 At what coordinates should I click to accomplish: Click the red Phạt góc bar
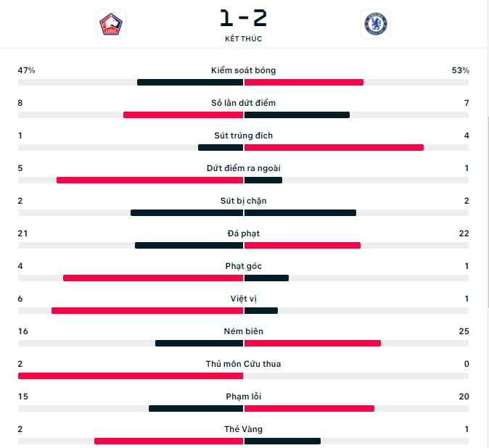pyautogui.click(x=153, y=278)
